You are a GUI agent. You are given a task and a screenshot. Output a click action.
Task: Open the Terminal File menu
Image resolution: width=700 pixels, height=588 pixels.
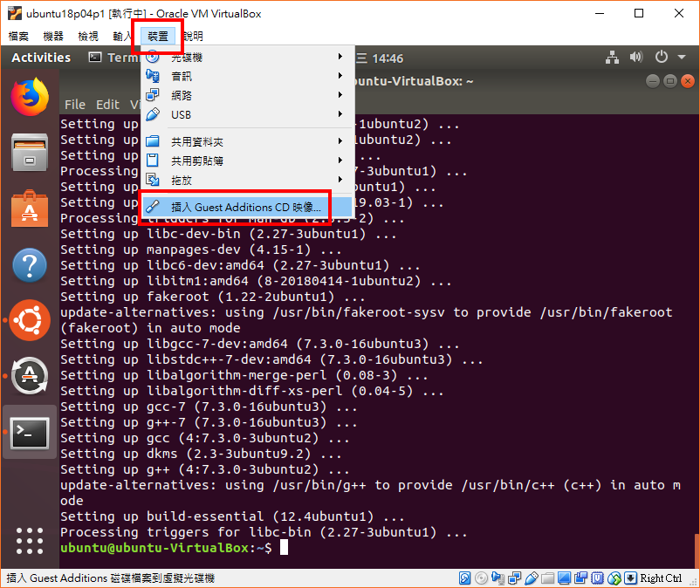[74, 105]
